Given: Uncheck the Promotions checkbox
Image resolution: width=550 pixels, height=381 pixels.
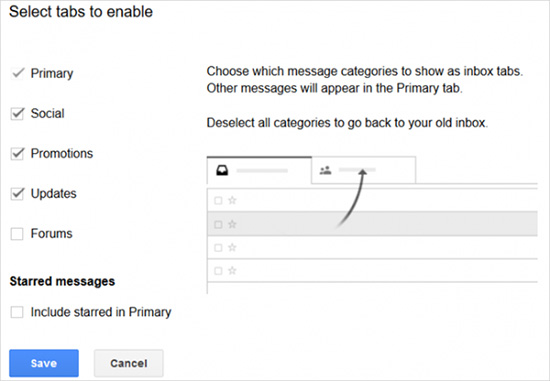Looking at the screenshot, I should click(x=17, y=153).
